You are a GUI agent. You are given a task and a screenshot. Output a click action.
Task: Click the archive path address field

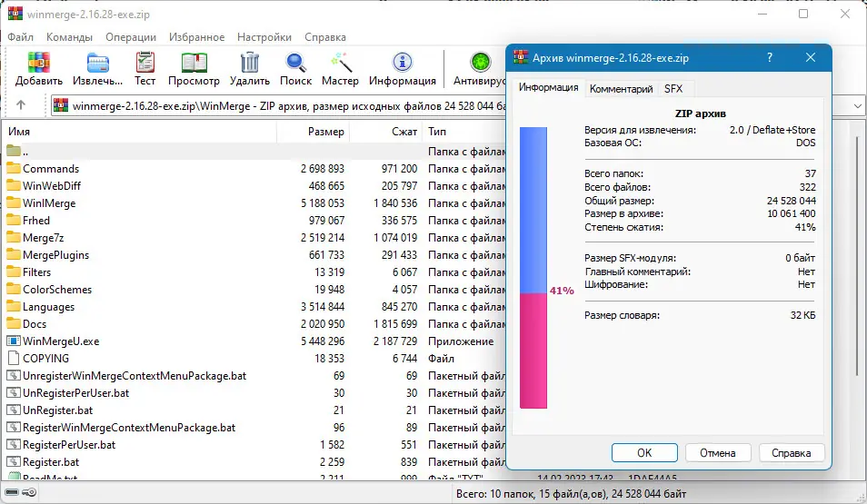coord(279,105)
